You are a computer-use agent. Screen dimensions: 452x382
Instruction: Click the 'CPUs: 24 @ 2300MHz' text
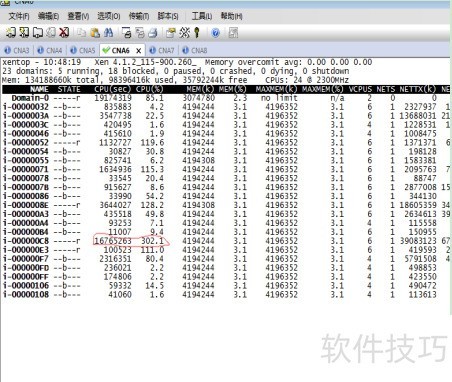pos(307,80)
